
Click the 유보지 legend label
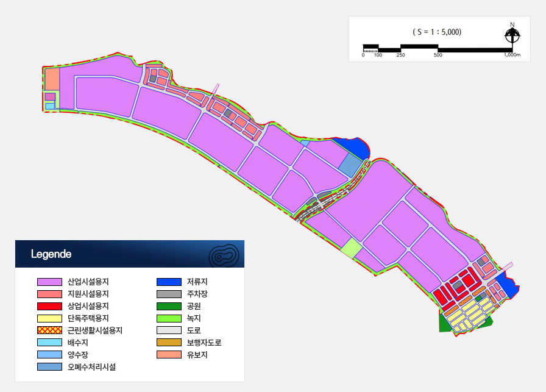pos(197,355)
